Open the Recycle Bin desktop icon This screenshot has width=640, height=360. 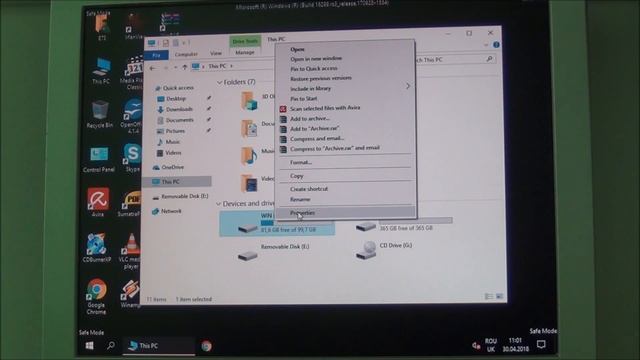point(100,114)
